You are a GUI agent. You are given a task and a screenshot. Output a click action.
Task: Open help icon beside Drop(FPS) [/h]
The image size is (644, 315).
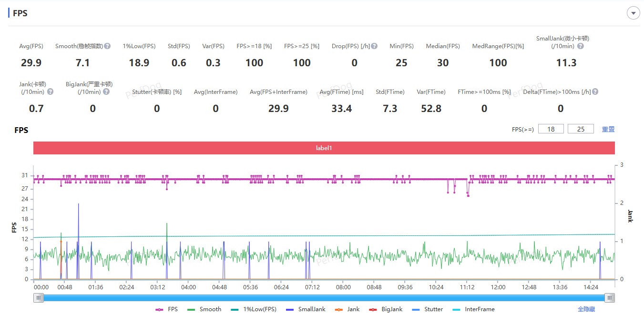tap(374, 46)
